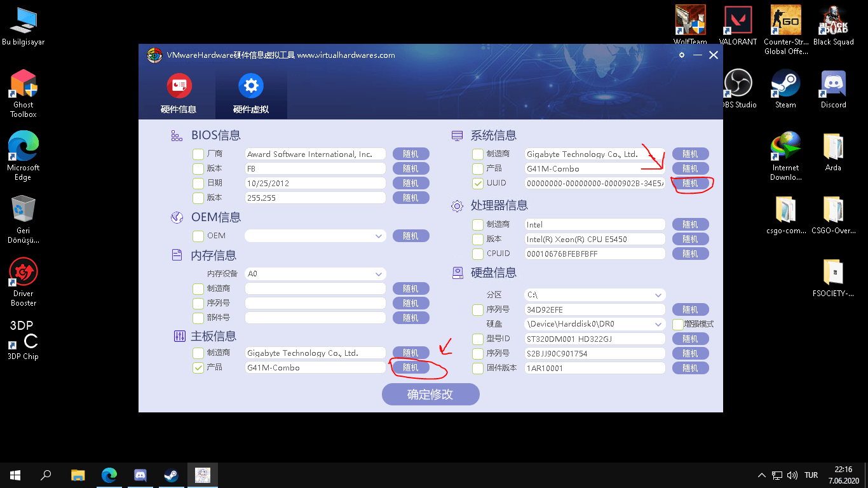
Task: Toggle the 增强模式 checkbox
Action: point(677,324)
